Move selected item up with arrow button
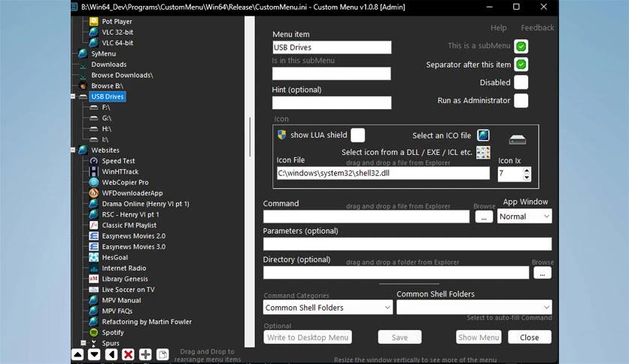The width and height of the screenshot is (629, 364). (x=77, y=354)
